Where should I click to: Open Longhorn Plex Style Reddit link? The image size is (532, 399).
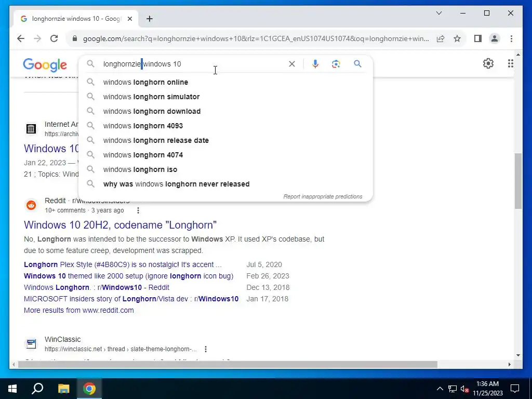[x=123, y=264]
